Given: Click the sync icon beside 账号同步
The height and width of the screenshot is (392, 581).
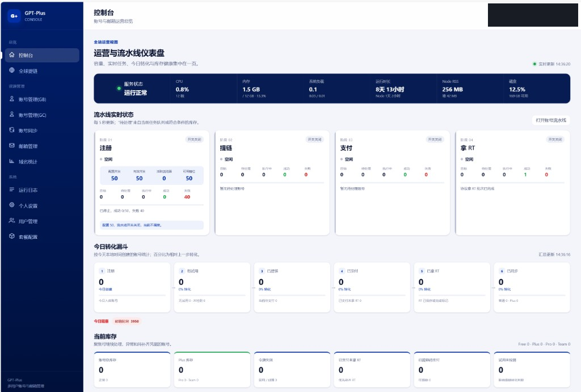Looking at the screenshot, I should 12,130.
